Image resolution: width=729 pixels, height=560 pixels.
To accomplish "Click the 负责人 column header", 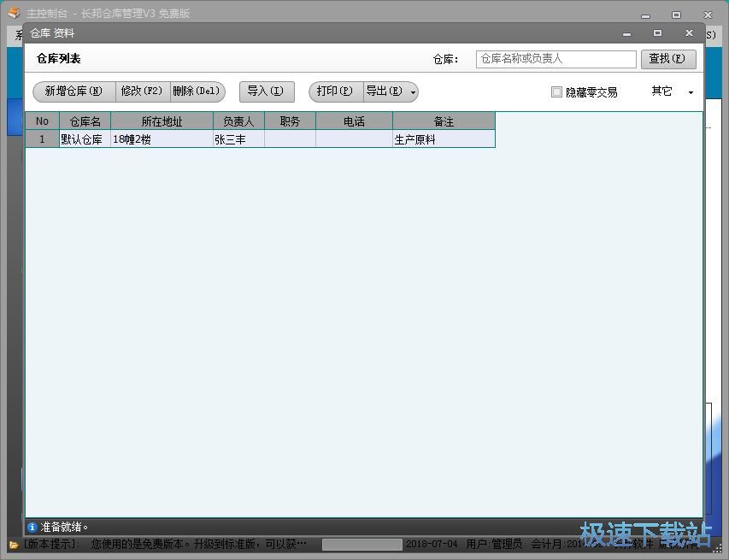I will point(238,121).
